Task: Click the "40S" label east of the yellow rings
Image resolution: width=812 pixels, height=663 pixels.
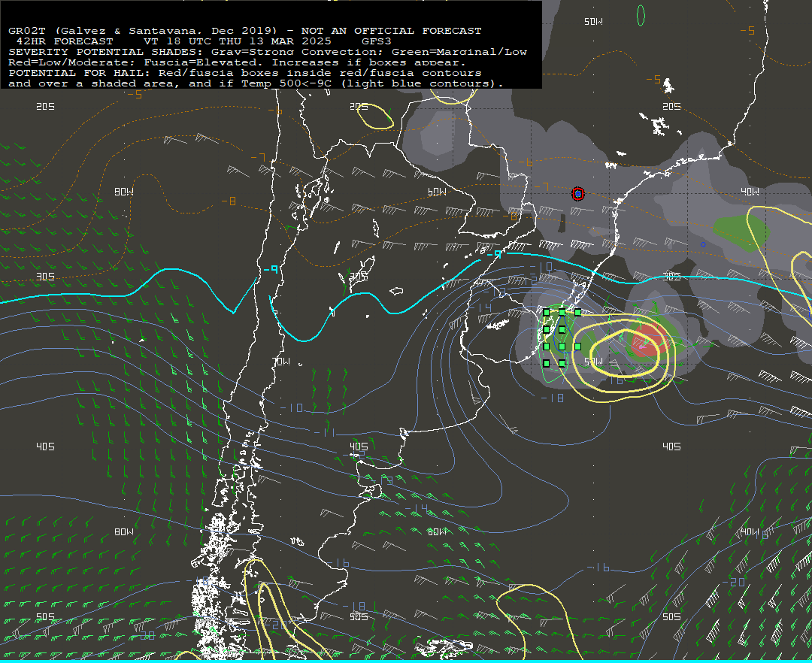Action: pyautogui.click(x=671, y=447)
